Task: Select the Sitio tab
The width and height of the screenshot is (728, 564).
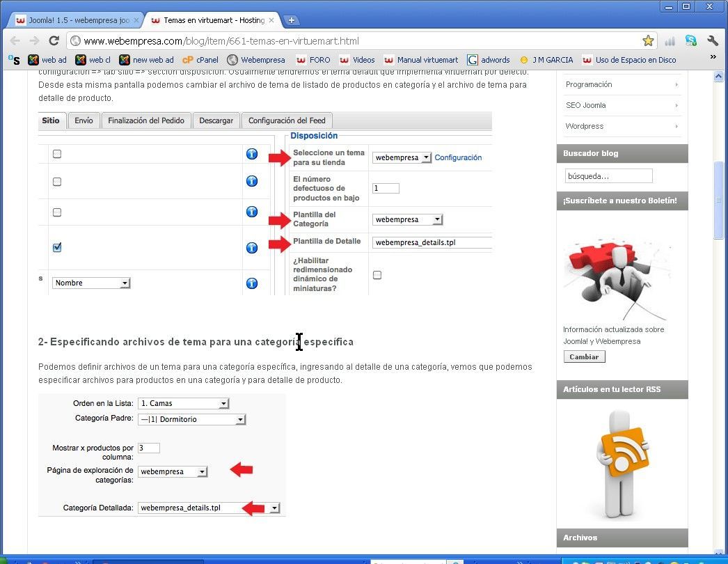Action: (x=51, y=120)
